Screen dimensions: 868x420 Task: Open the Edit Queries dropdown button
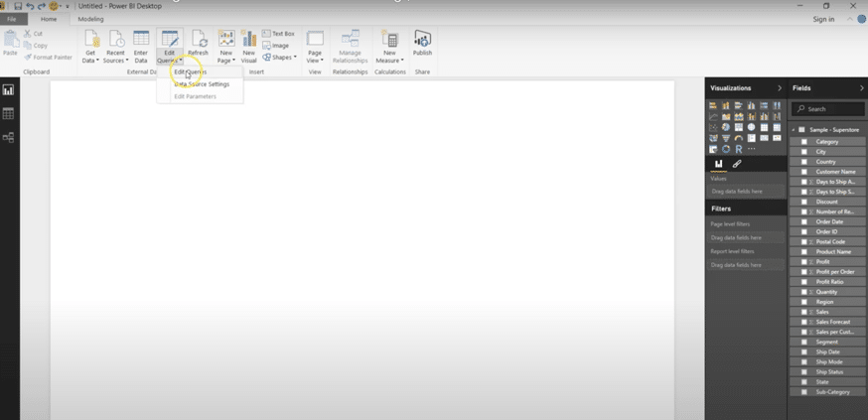170,57
